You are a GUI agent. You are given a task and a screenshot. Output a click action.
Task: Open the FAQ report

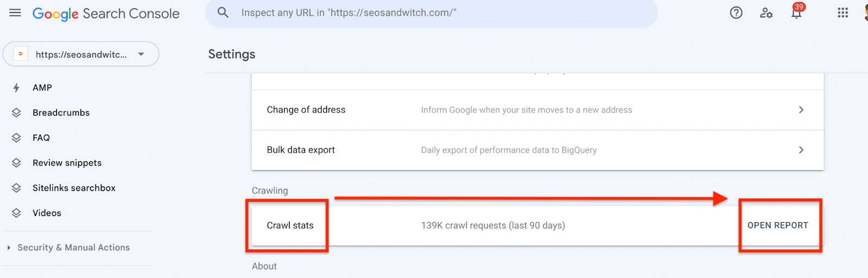click(41, 138)
